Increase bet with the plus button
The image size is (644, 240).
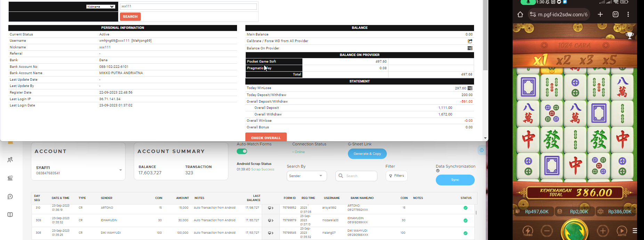(603, 231)
